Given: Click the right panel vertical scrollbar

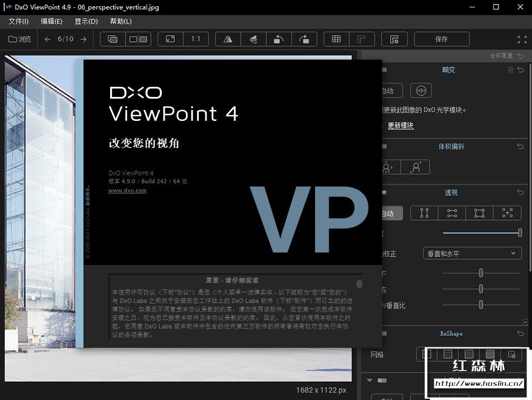Looking at the screenshot, I should pos(530,168).
